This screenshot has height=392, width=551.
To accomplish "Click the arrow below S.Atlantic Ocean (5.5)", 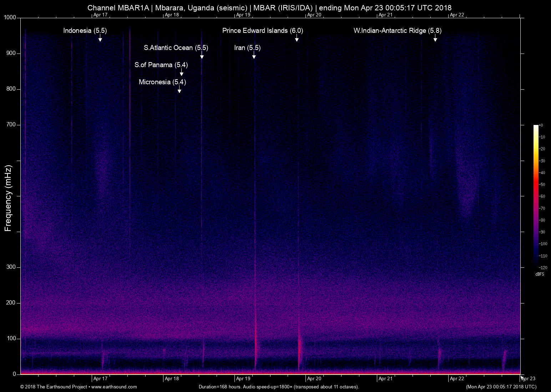I will click(x=202, y=56).
